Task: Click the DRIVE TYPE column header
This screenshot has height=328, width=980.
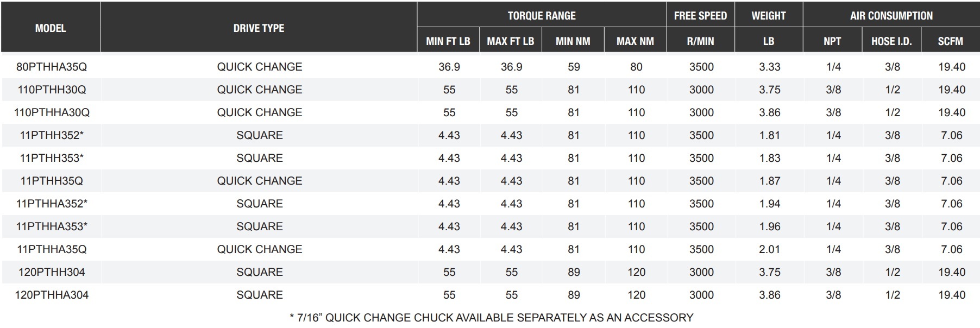Action: [x=259, y=28]
